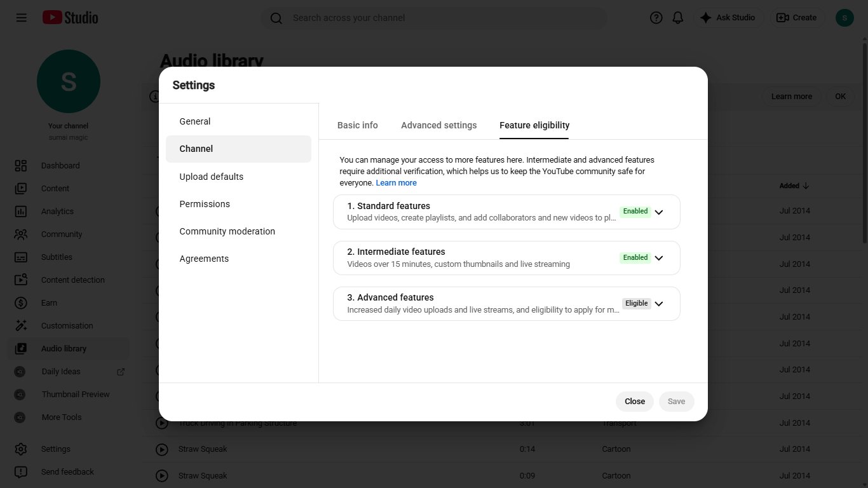Expand the Intermediate features chevron
This screenshot has width=868, height=488.
click(659, 258)
